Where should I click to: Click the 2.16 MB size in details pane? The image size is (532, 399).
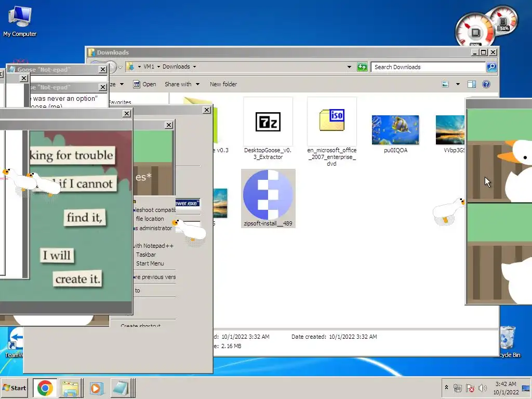coord(231,346)
